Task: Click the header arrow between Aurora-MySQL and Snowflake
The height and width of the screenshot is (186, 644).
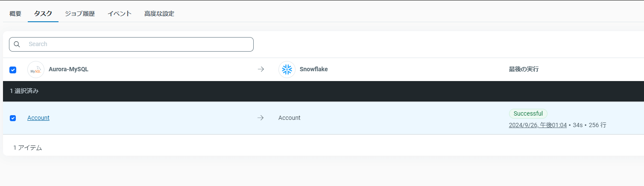Action: (261, 70)
